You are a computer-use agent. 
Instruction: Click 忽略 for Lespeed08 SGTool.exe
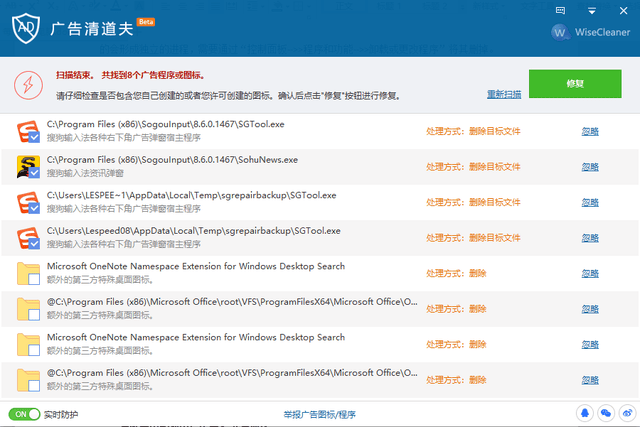(x=590, y=238)
